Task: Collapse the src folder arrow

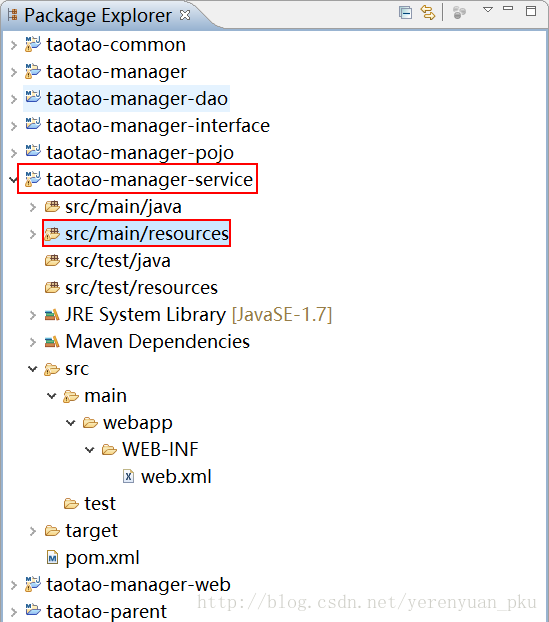Action: [33, 369]
